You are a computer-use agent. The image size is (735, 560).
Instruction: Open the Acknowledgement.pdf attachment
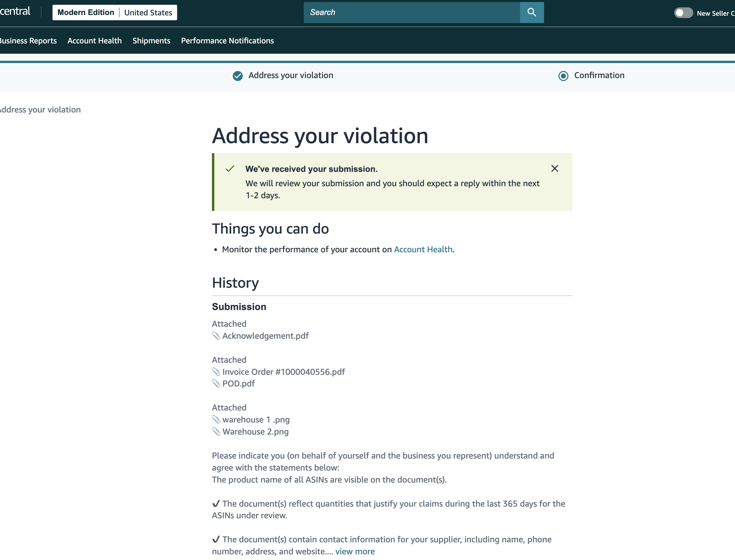point(265,336)
